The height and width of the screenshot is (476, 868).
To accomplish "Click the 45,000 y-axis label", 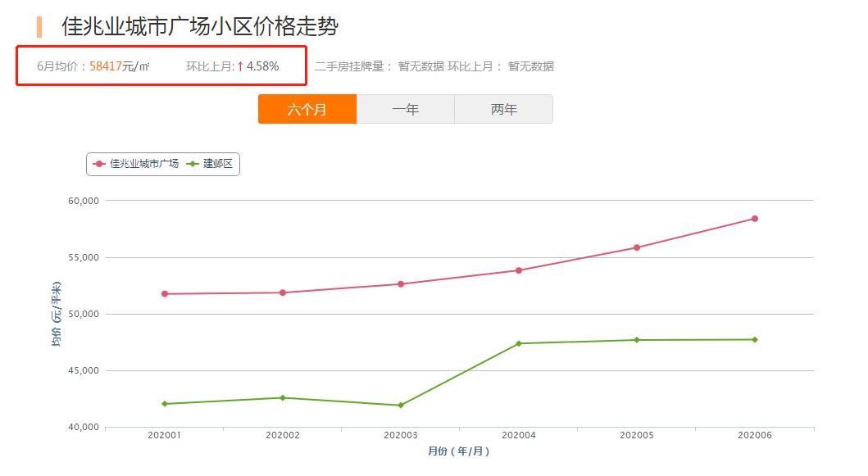I will [x=84, y=370].
